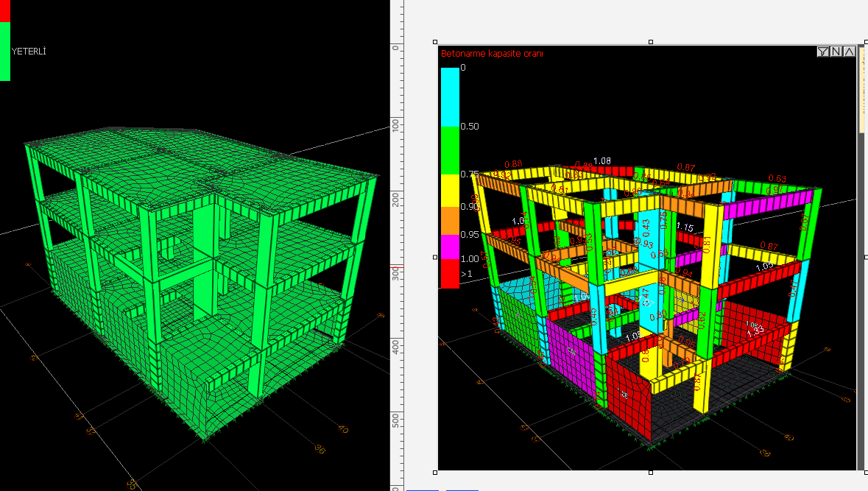
Task: Click the 'Betonarme kapasite oranı' title
Action: [x=492, y=54]
